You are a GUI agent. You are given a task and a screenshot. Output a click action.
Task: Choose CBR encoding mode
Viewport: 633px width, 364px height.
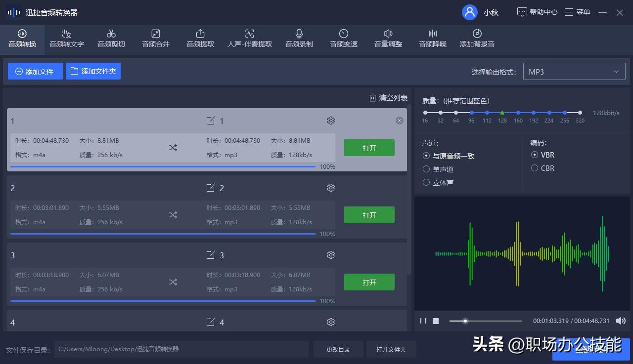pyautogui.click(x=535, y=168)
